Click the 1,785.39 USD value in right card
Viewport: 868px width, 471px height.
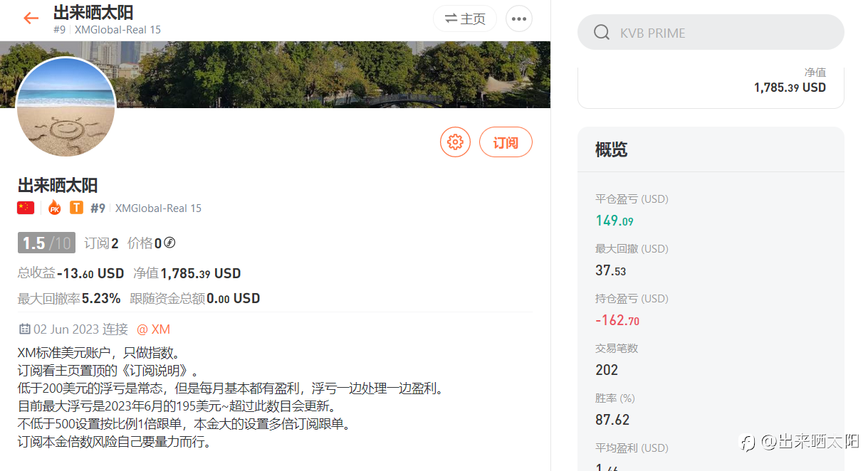[x=790, y=88]
